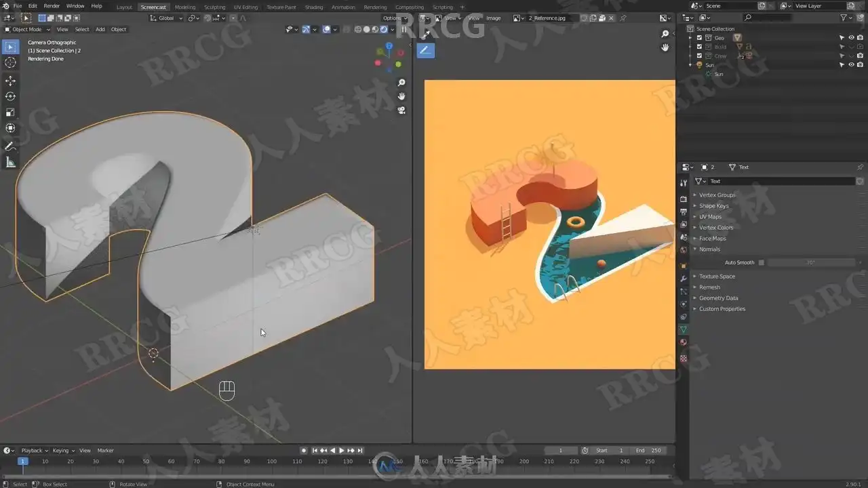
Task: Expand the UV Maps panel
Action: coord(710,217)
